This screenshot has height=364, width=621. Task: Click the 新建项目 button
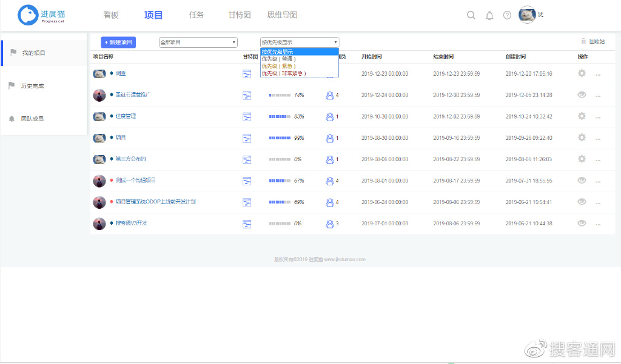[x=118, y=42]
